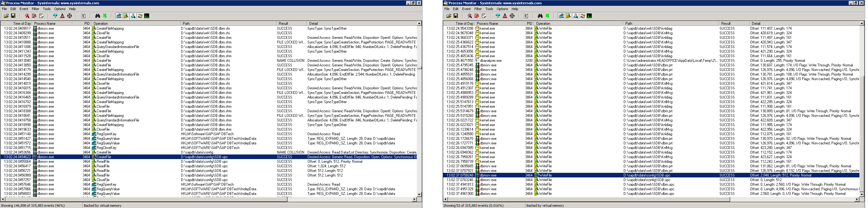Select 13:02:24.0413040 NAME COLLISION row, left window
Image resolution: width=868 pixels, height=208 pixels.
tap(208, 61)
